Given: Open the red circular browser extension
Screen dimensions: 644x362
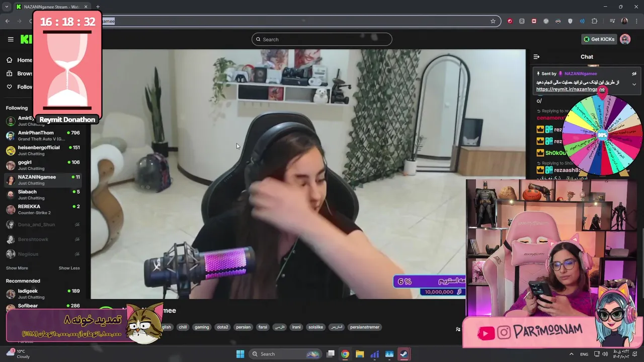Looking at the screenshot, I should (x=510, y=21).
